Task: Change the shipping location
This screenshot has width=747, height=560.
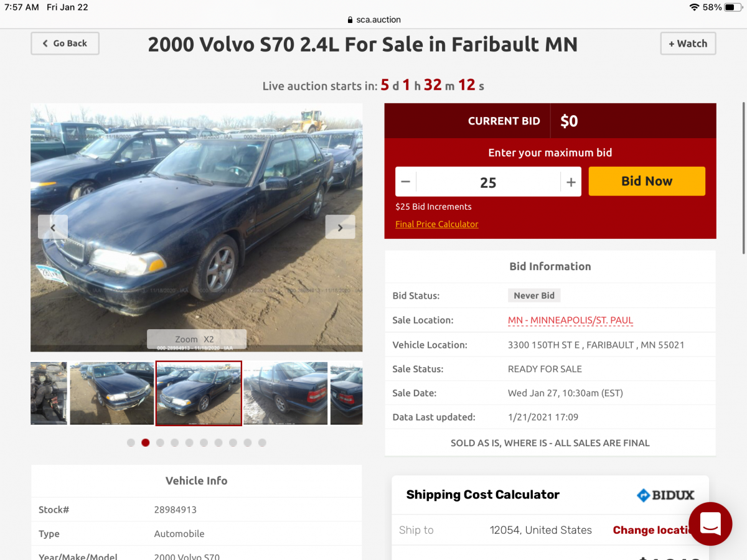Action: pyautogui.click(x=654, y=530)
